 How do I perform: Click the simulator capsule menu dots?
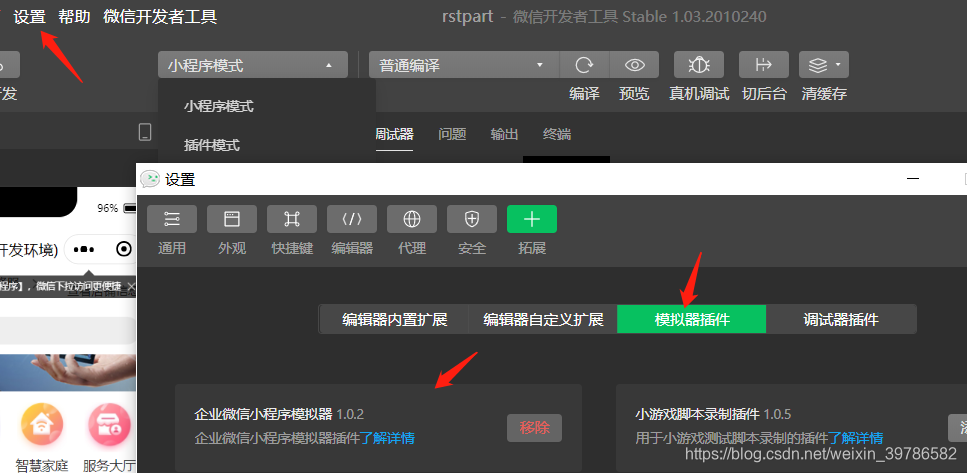point(84,250)
